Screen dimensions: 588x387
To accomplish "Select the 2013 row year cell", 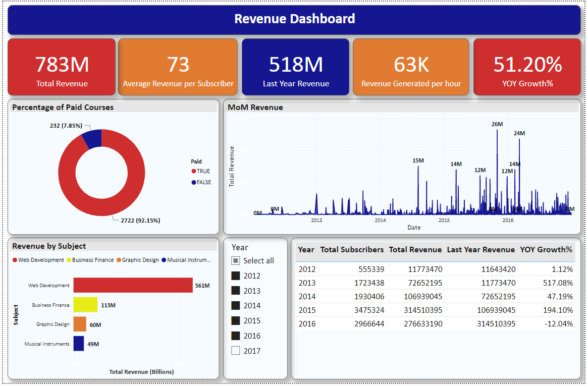I will pos(307,283).
